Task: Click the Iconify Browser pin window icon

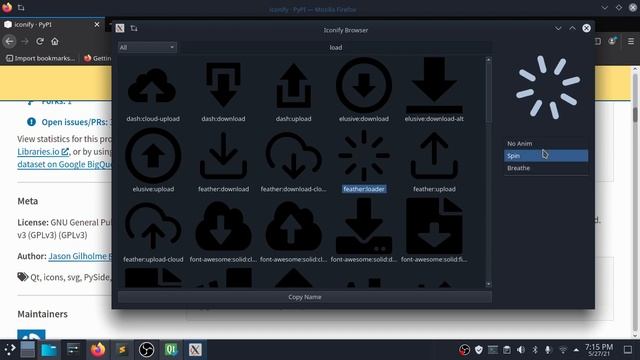Action: click(134, 28)
